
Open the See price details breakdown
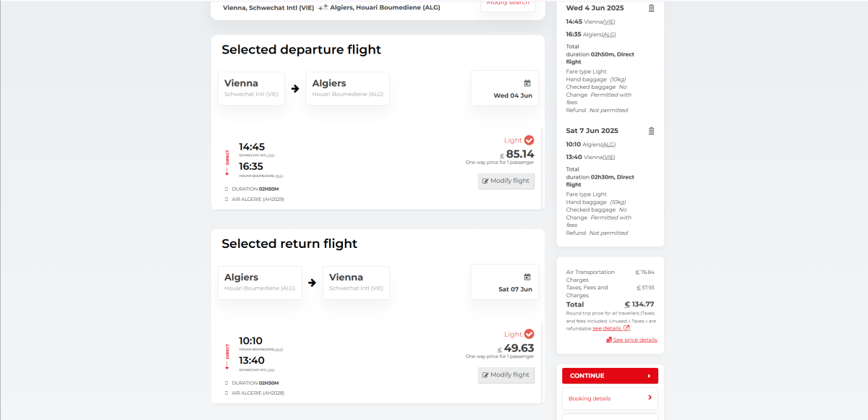coord(631,340)
